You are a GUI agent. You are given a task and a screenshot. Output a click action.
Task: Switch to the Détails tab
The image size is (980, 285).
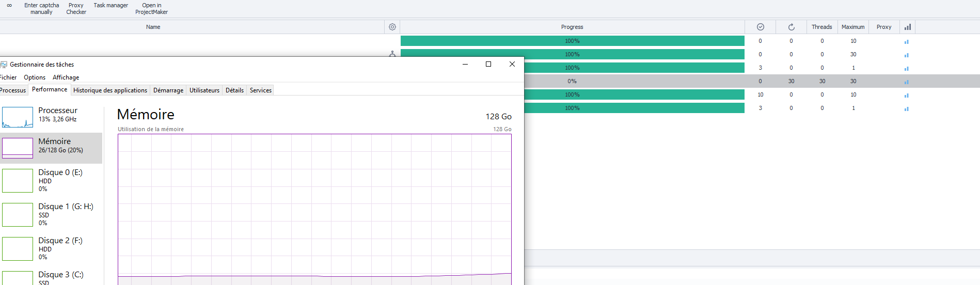[x=234, y=90]
